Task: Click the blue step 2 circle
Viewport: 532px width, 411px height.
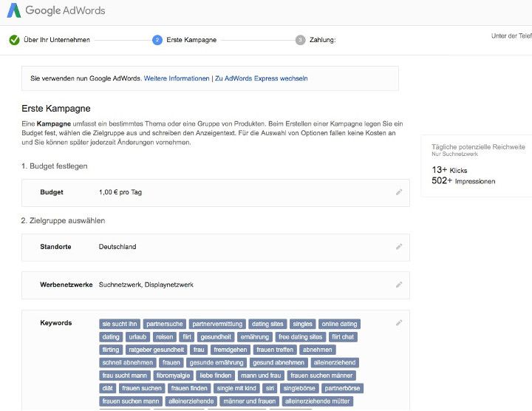Action: [157, 40]
